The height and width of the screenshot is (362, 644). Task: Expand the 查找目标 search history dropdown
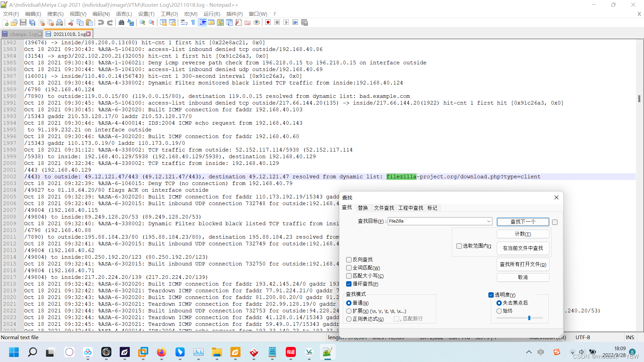tap(489, 221)
